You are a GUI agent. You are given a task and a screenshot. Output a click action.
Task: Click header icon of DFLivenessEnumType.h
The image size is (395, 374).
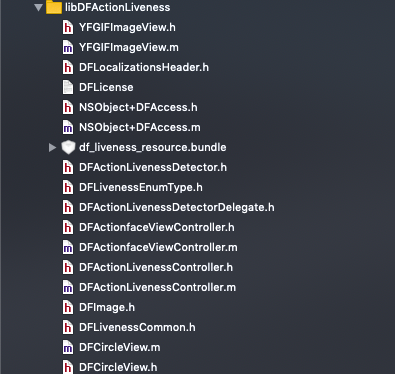tap(68, 187)
